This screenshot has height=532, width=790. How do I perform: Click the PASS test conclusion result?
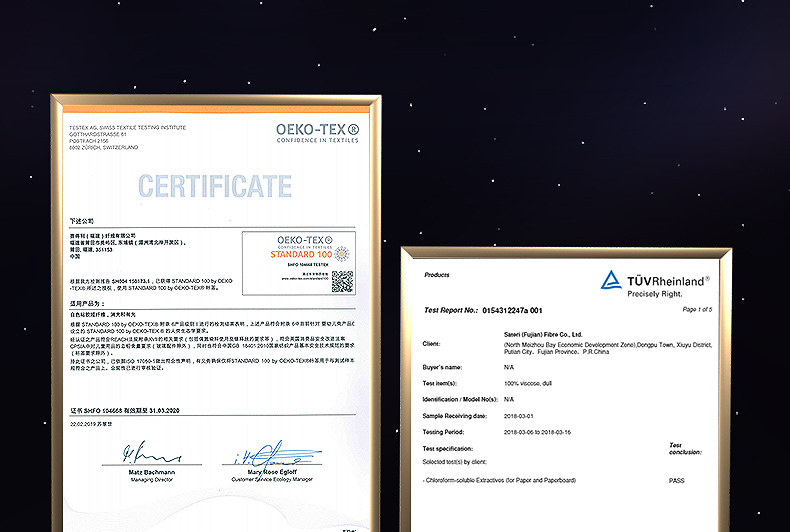click(x=677, y=480)
